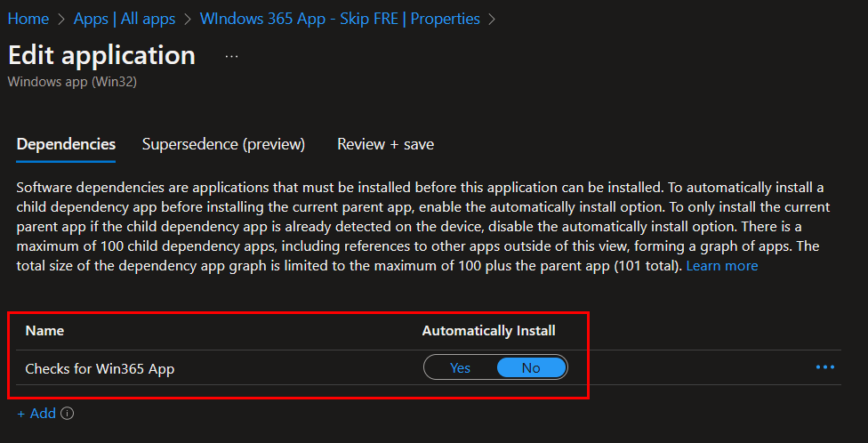Select the Checks for Win365 App entry

click(100, 368)
